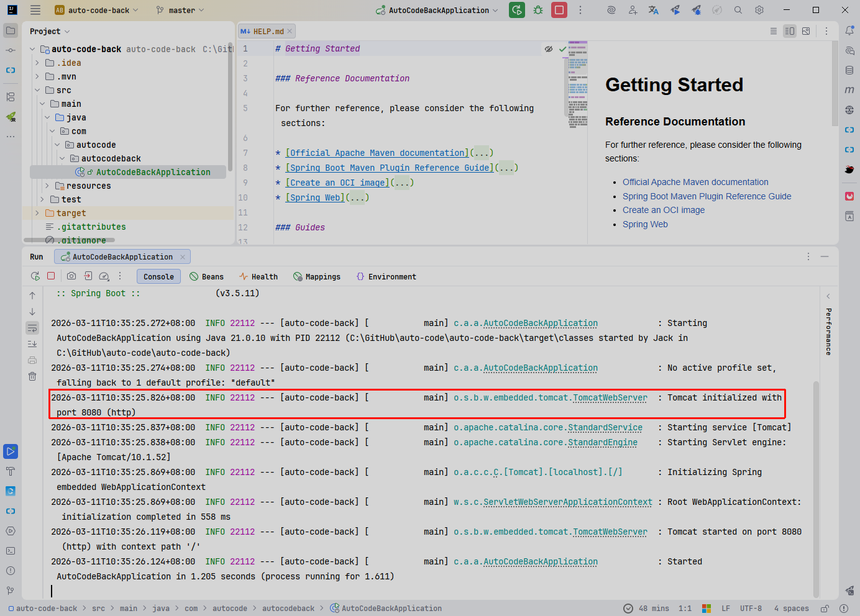
Task: Switch to the Health tab
Action: coord(258,276)
